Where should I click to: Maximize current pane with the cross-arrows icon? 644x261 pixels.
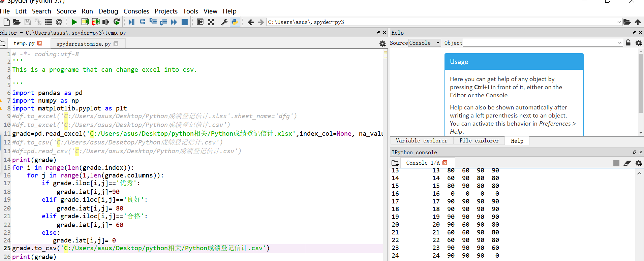point(211,22)
